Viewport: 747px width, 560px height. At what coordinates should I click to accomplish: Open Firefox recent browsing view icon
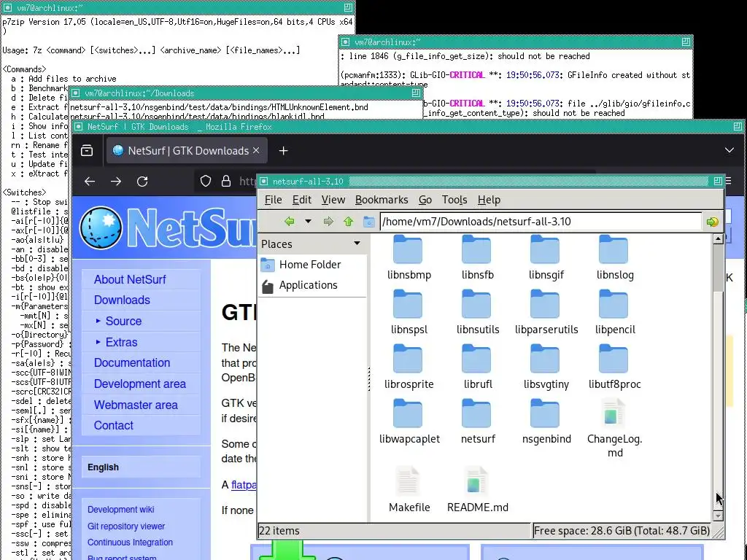(87, 150)
